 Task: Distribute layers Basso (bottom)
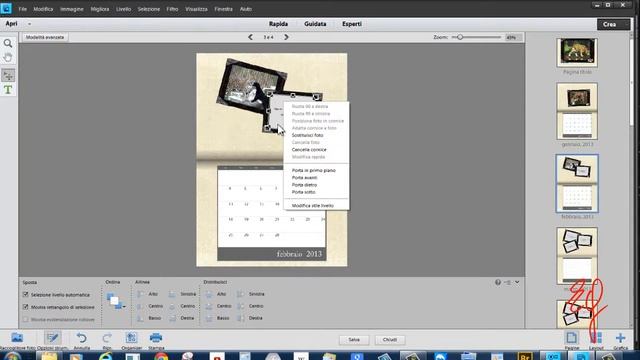[218, 318]
